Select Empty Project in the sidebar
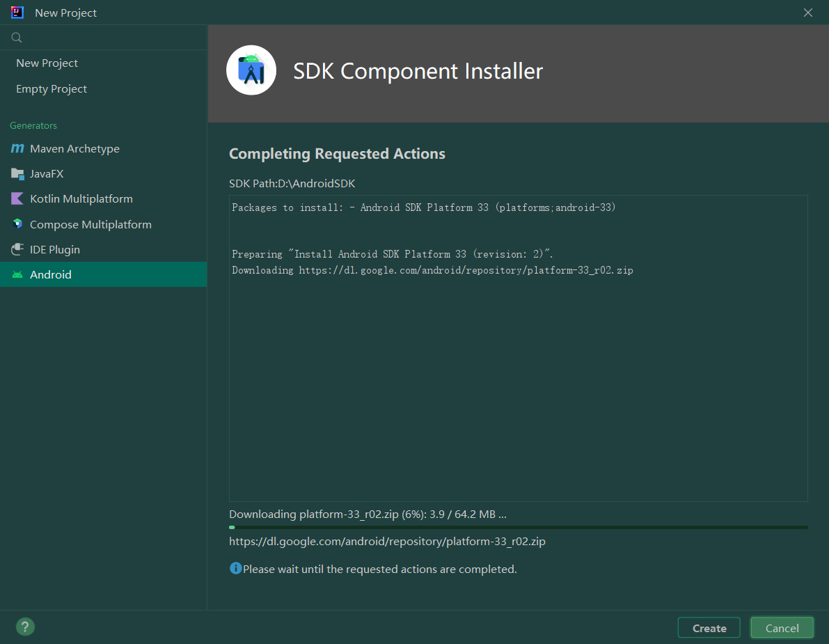The width and height of the screenshot is (829, 644). pos(104,89)
